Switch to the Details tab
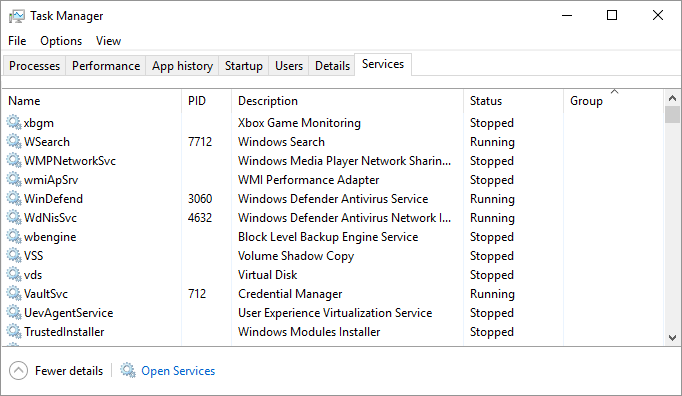 tap(332, 66)
